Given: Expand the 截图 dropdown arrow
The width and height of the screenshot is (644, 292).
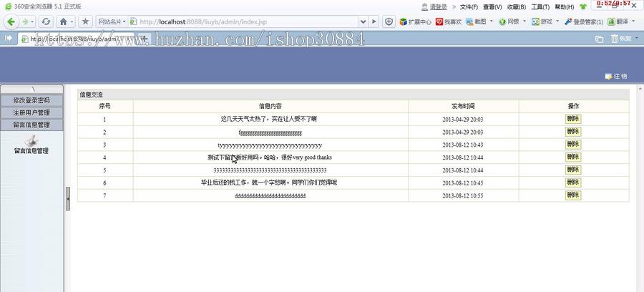Looking at the screenshot, I should tap(491, 21).
